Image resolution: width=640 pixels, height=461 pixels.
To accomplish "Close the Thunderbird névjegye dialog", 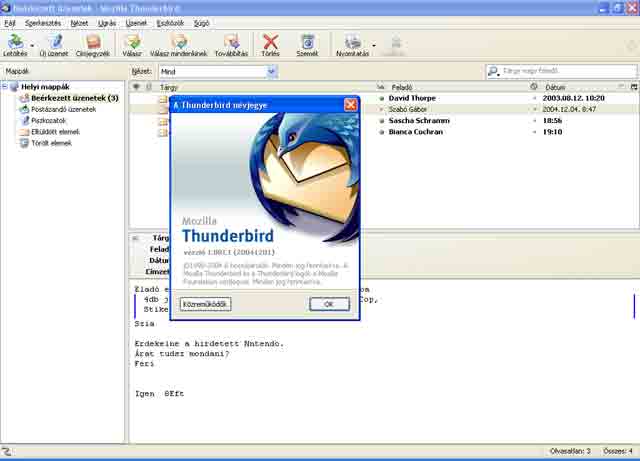I will point(350,105).
